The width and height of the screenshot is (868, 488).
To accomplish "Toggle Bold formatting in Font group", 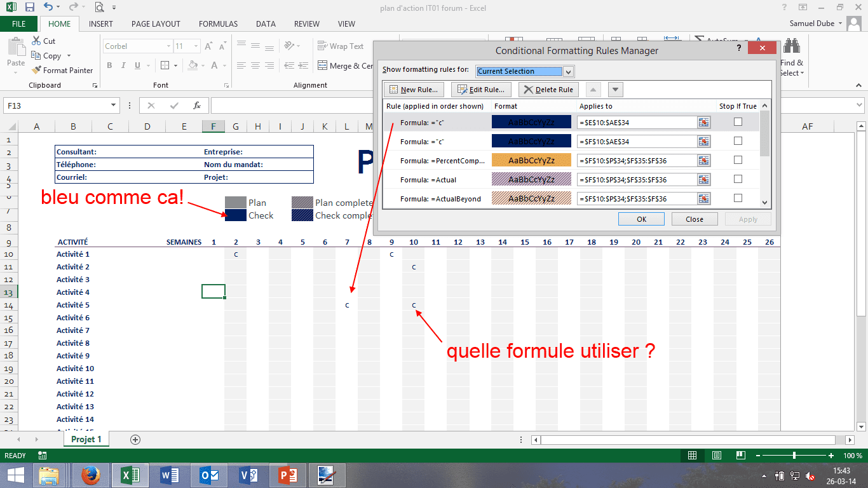I will point(109,65).
